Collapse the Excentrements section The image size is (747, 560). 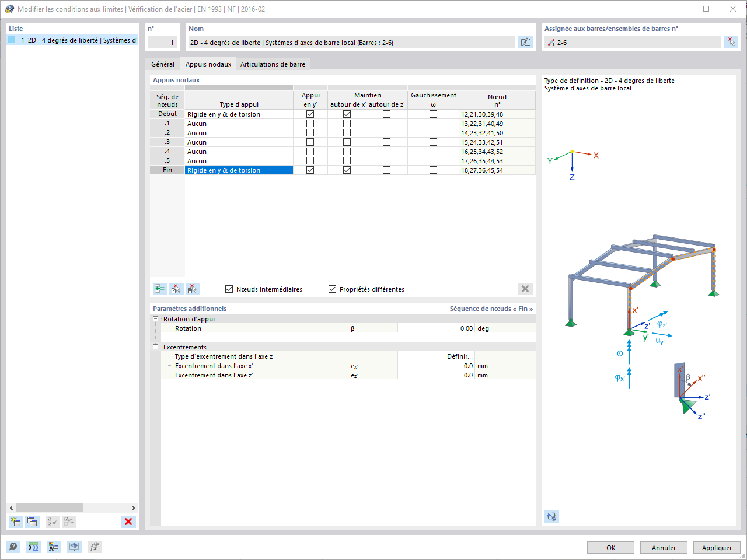pyautogui.click(x=156, y=347)
